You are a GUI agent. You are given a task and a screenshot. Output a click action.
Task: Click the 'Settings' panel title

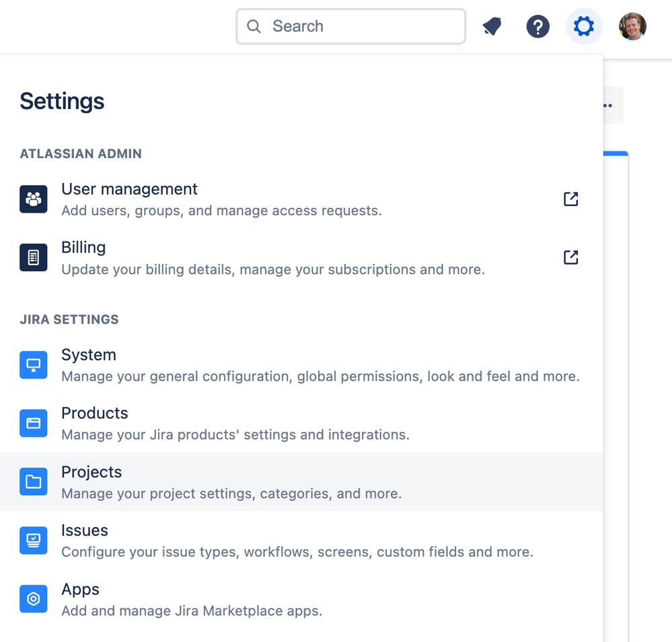62,101
